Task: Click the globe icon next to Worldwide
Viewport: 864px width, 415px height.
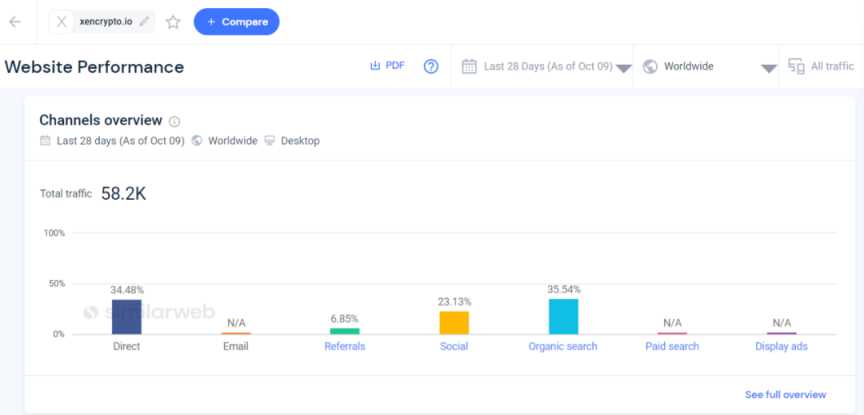Action: [650, 67]
